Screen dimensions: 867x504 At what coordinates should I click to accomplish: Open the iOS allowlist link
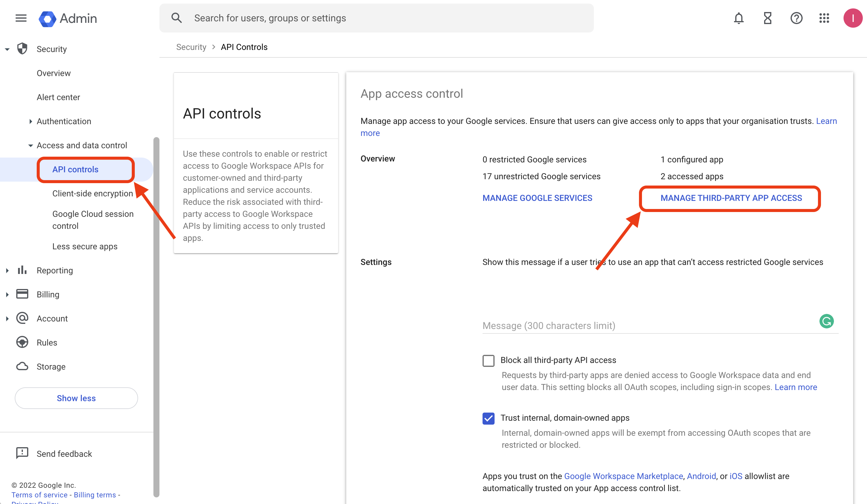pos(736,476)
